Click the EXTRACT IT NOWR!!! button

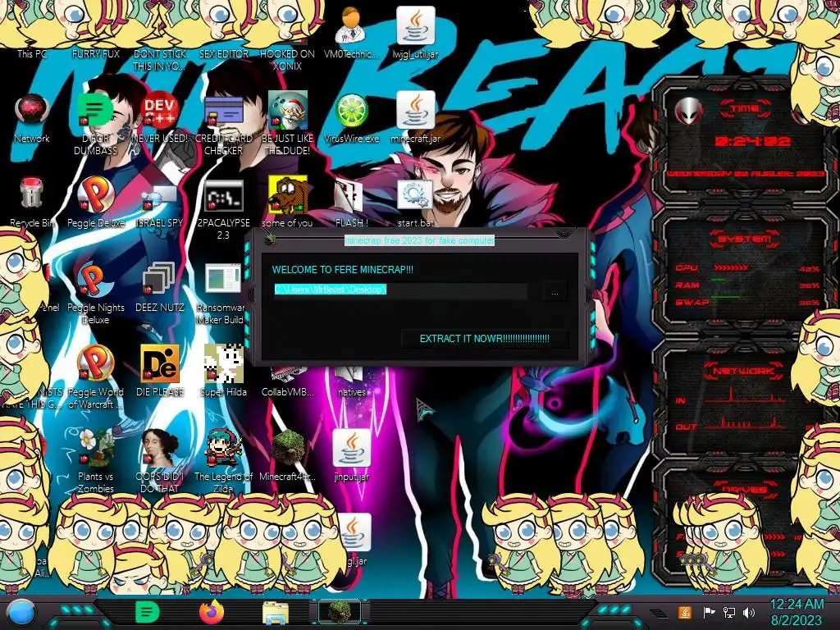[x=484, y=339]
